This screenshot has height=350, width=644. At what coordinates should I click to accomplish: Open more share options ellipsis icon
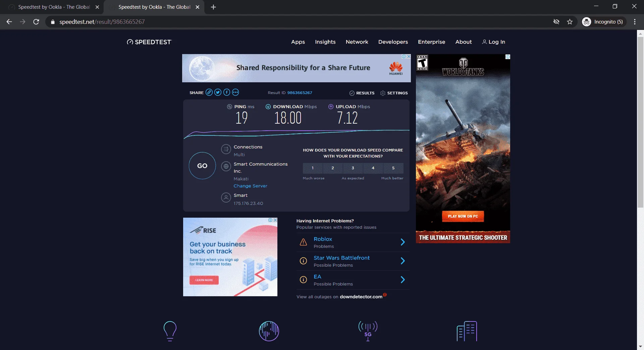[235, 92]
